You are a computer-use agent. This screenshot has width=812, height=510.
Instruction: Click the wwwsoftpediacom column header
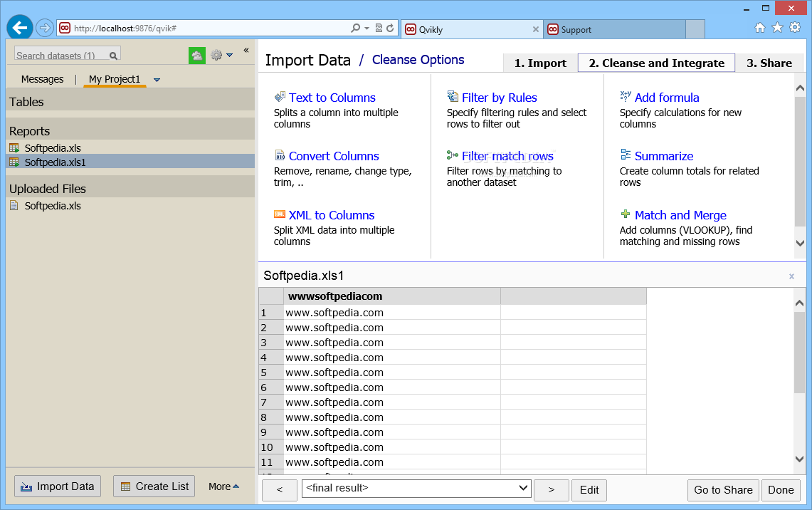tap(392, 296)
